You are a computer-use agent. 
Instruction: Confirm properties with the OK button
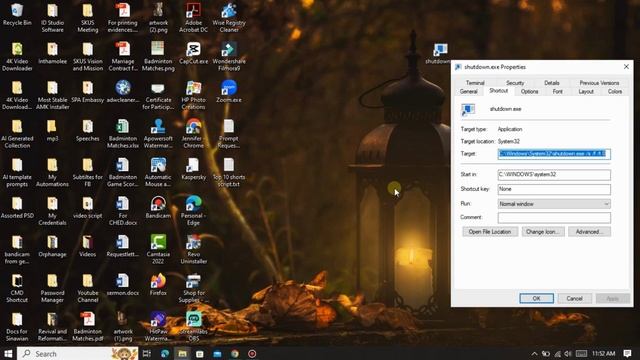(536, 298)
